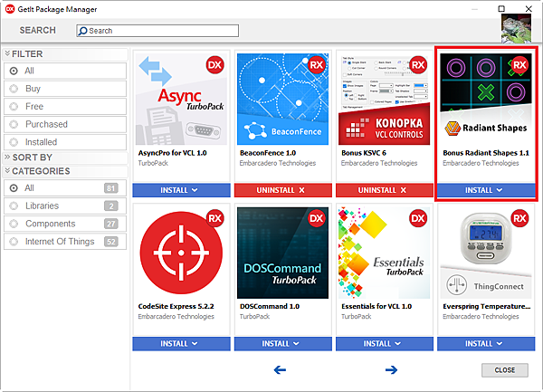Click the 'AsyncPro for VCL 1.0' title
This screenshot has width=543, height=392.
click(173, 153)
